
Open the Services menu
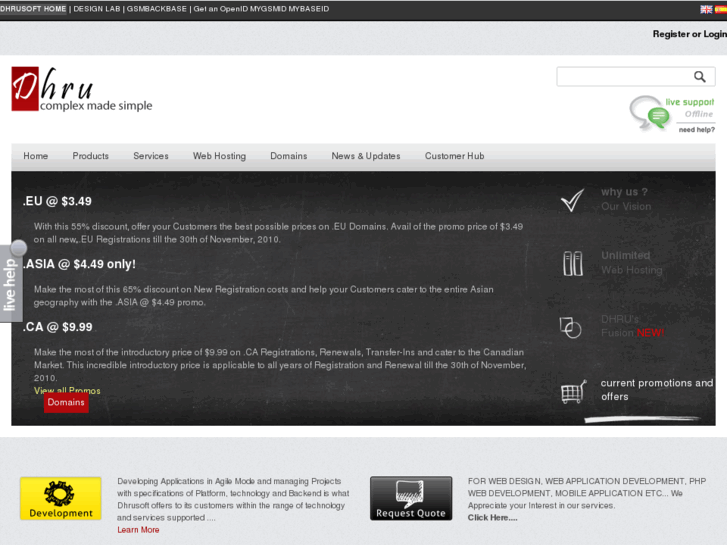pos(151,156)
